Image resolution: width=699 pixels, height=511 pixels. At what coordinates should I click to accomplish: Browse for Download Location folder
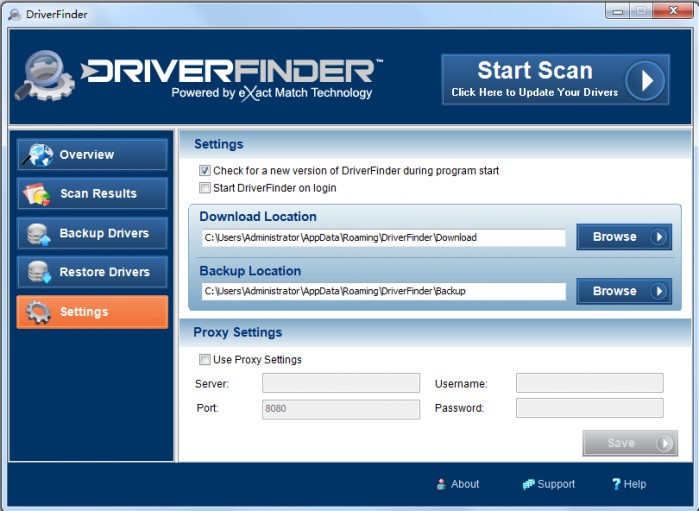point(624,237)
